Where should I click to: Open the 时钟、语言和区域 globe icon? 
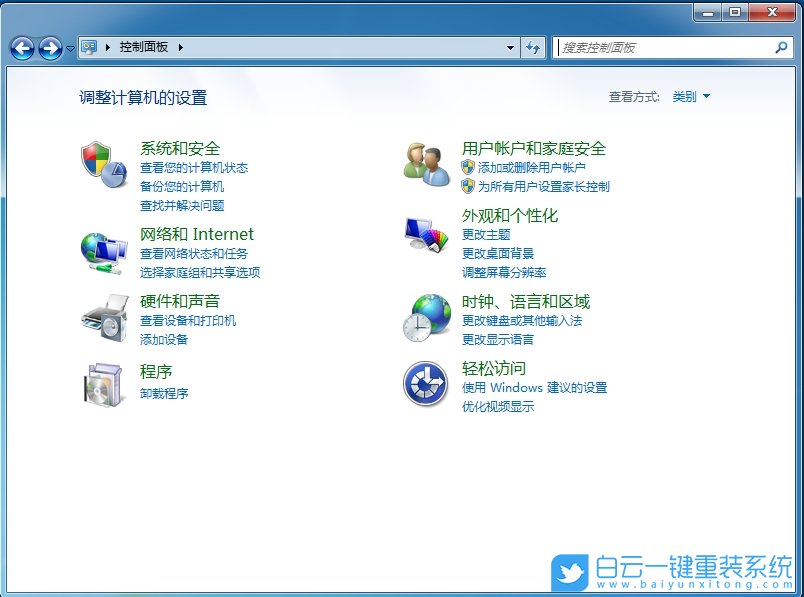427,318
